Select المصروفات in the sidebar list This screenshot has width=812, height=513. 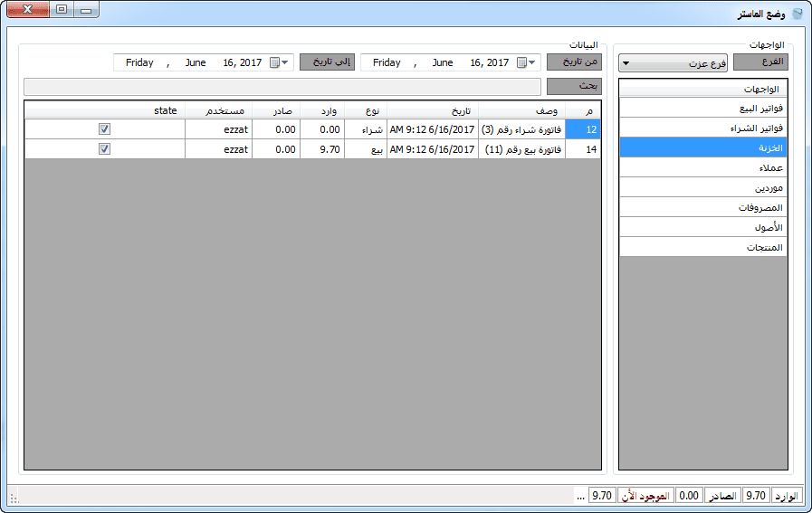coord(703,208)
